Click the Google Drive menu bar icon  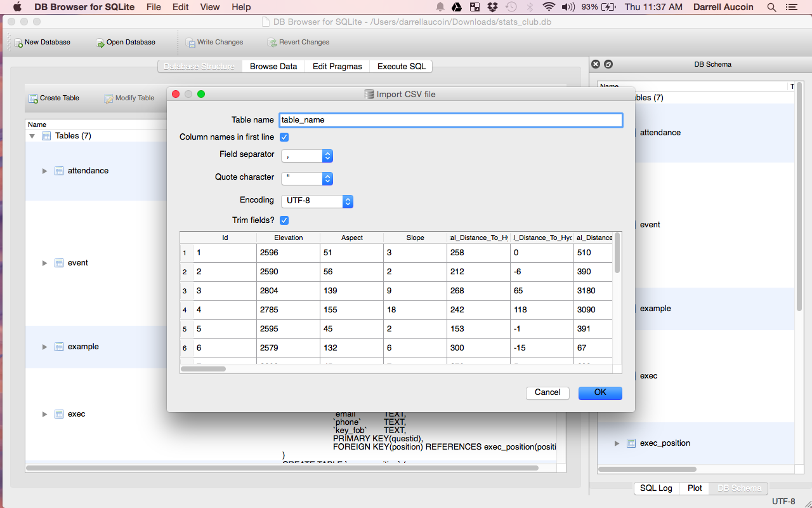click(x=457, y=7)
